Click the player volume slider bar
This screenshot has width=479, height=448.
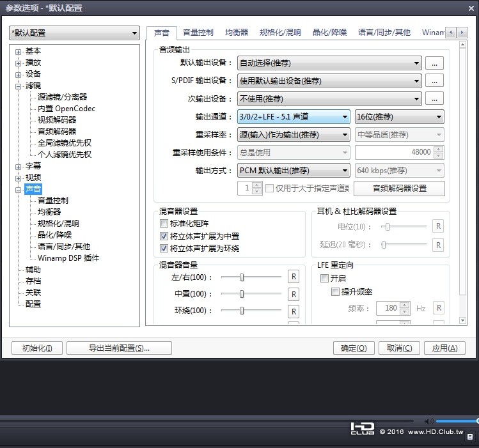tap(457, 421)
